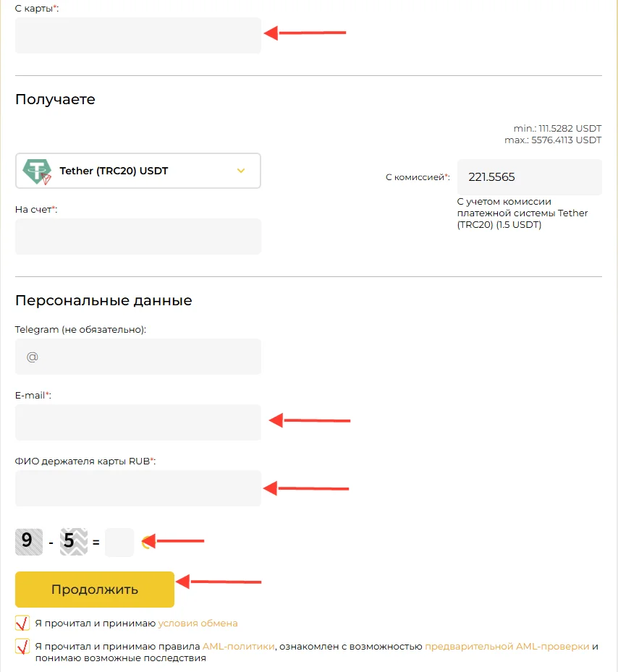The width and height of the screenshot is (618, 672).
Task: Click the 'min.: 111.5282 USDT' limit text
Action: [557, 128]
